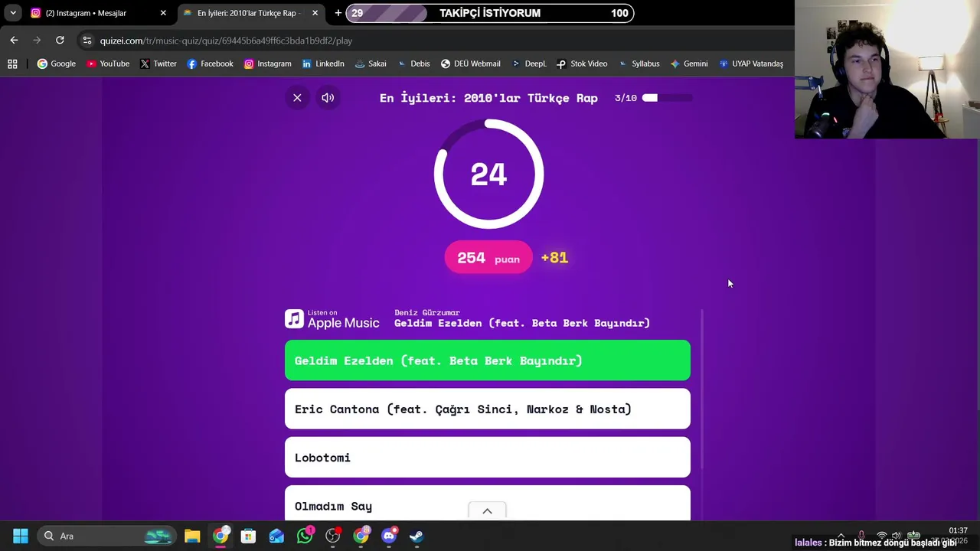The image size is (980, 551).
Task: Open the Windows Start menu
Action: [21, 536]
